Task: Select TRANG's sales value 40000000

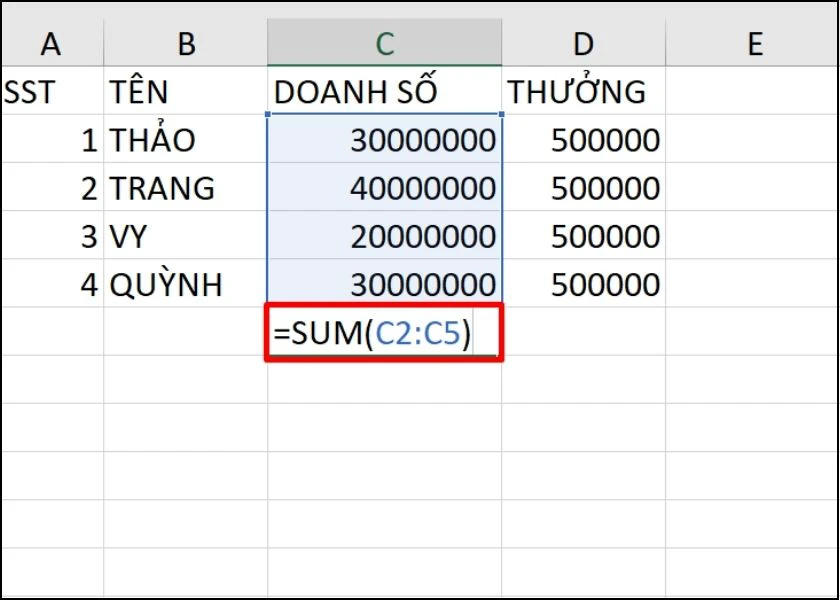Action: [x=385, y=187]
